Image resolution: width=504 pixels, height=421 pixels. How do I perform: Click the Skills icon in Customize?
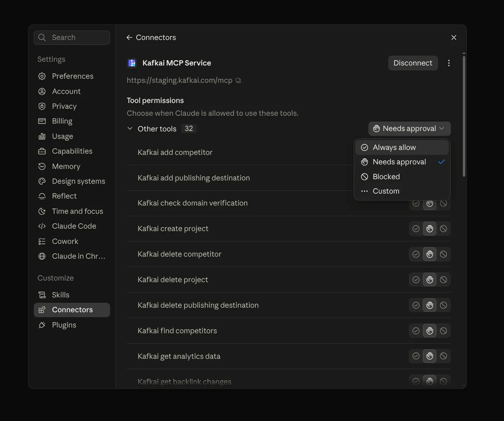pyautogui.click(x=42, y=295)
